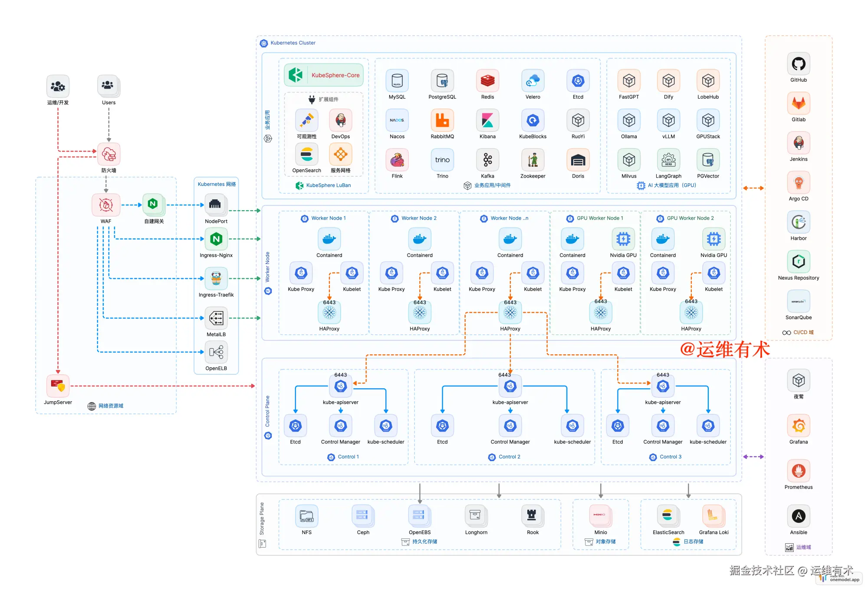Screen dimensions: 868x591
Task: Click the Ingress-Nginx network icon
Action: [x=216, y=238]
